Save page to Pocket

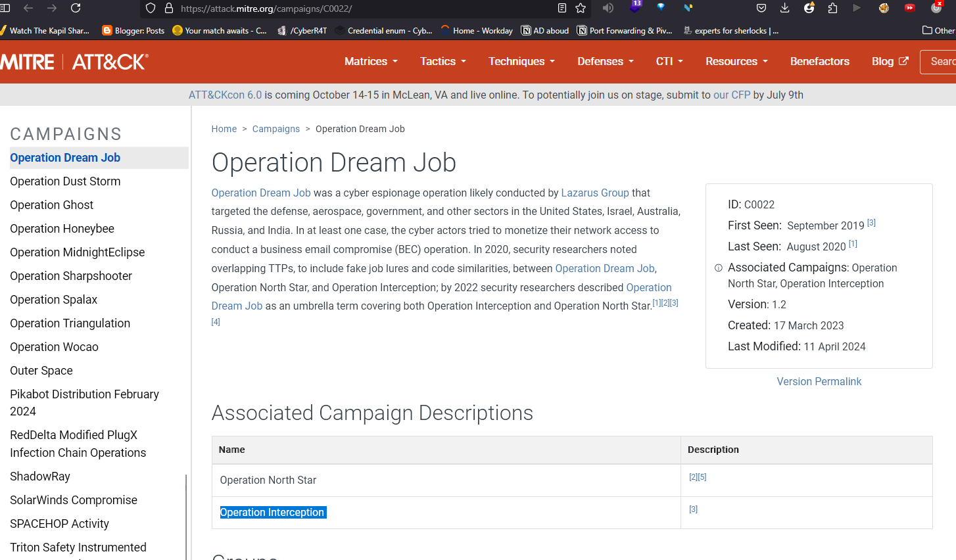pos(761,8)
